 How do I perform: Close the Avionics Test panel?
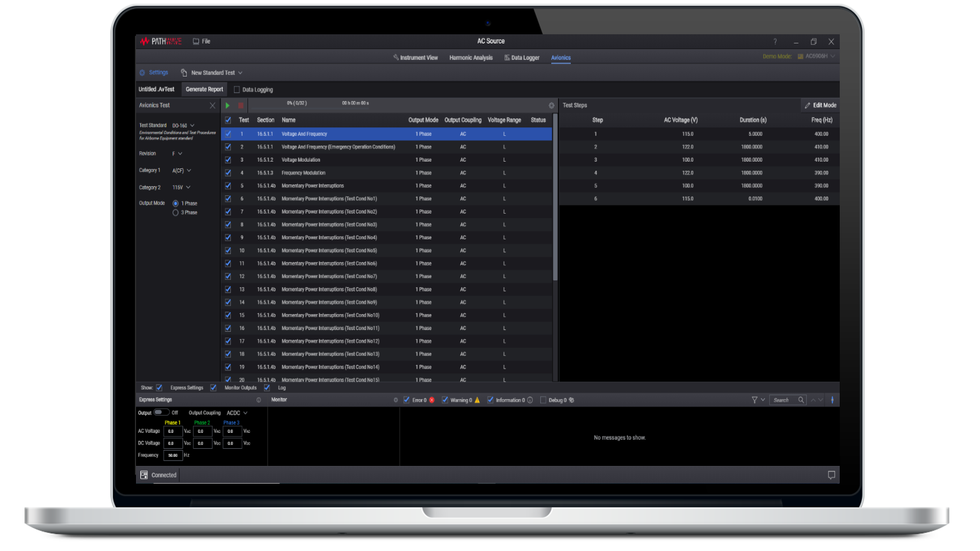tap(213, 105)
